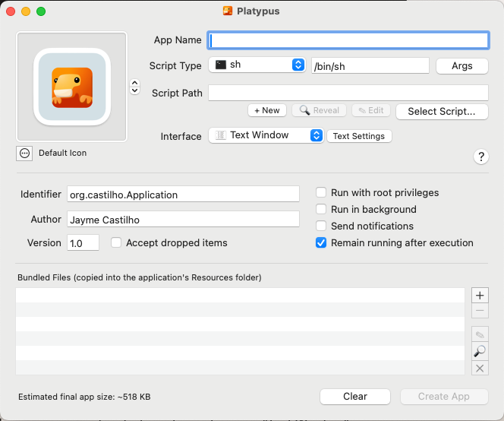504x421 pixels.
Task: Click the help question mark button
Action: click(x=480, y=157)
